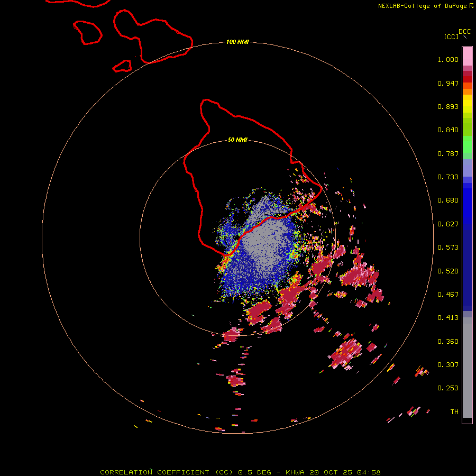Click the NEXLAB-College of DuPage header text
476x476 pixels.
(425, 6)
